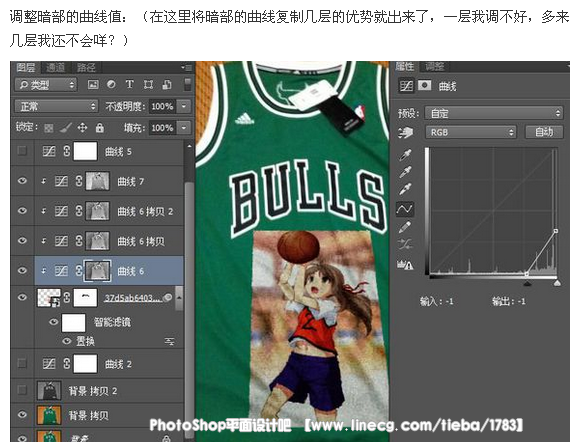
Task: Click the upper-right curve control point
Action: 556,231
